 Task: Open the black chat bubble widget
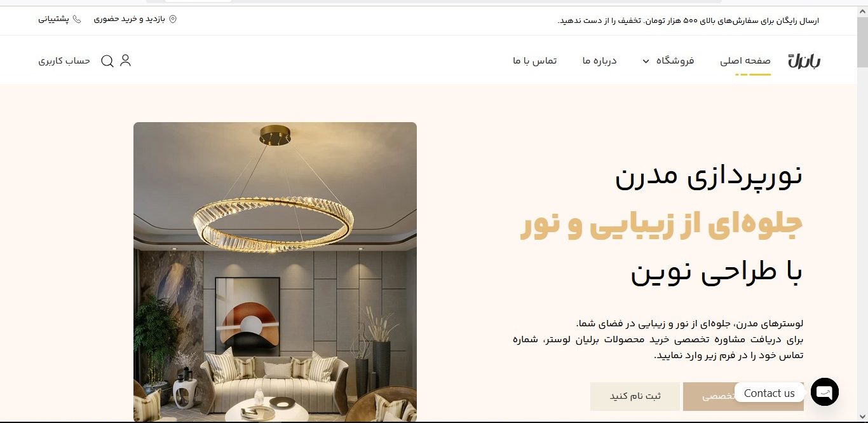point(825,392)
